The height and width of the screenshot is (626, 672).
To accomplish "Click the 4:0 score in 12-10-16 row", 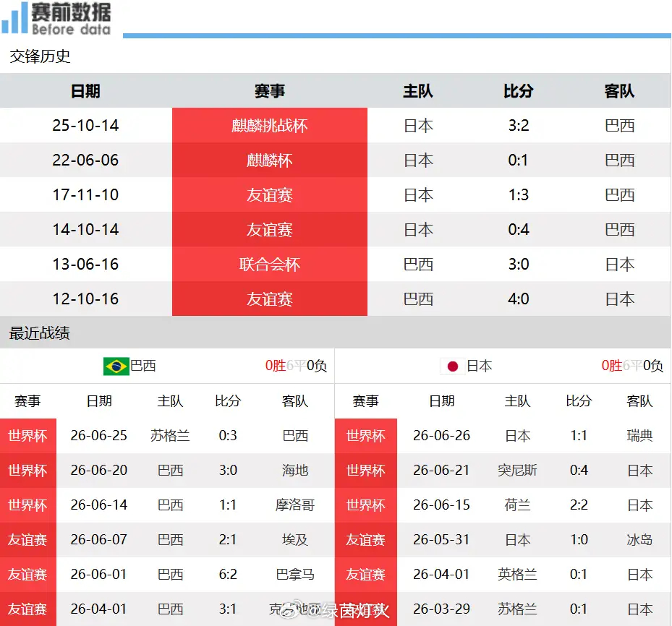I will click(519, 299).
